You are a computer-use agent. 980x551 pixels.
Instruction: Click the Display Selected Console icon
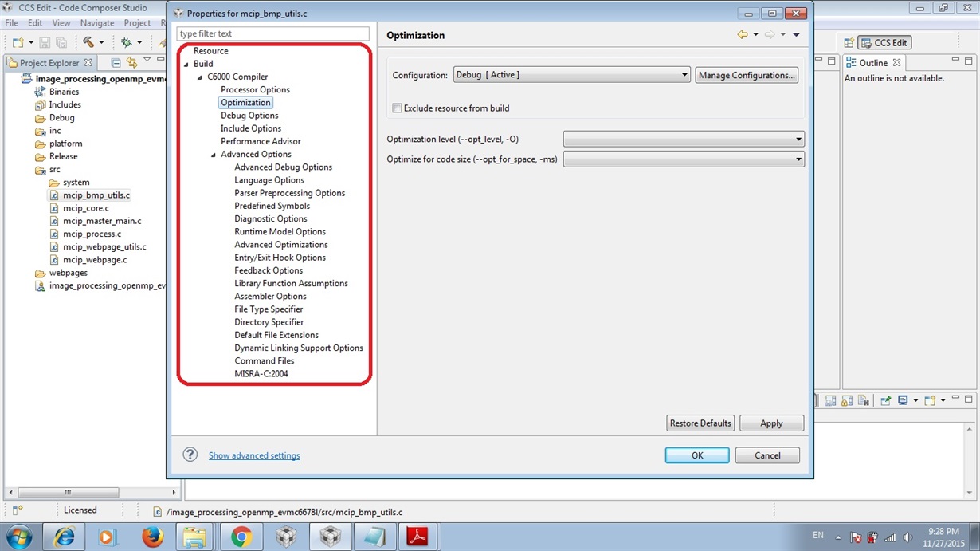[903, 400]
